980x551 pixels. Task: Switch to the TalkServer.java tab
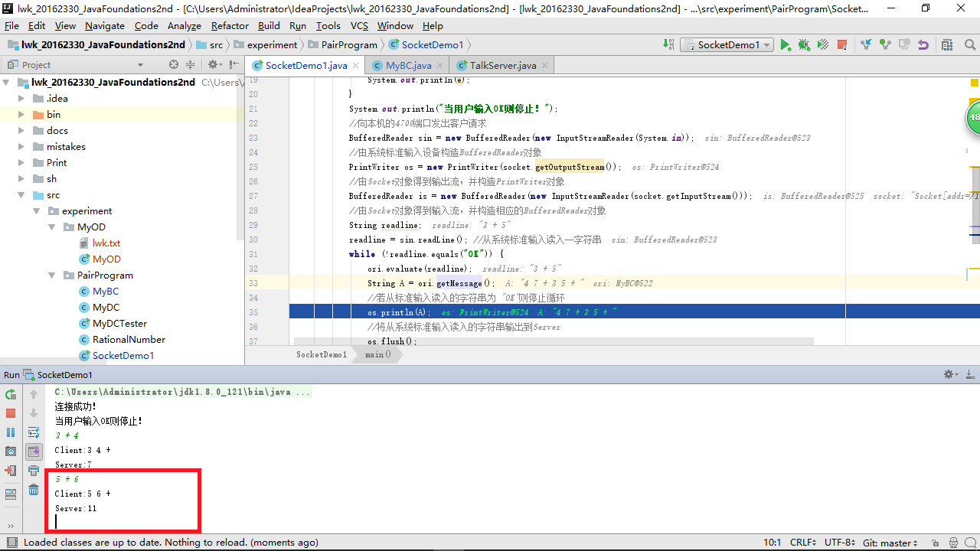coord(503,65)
